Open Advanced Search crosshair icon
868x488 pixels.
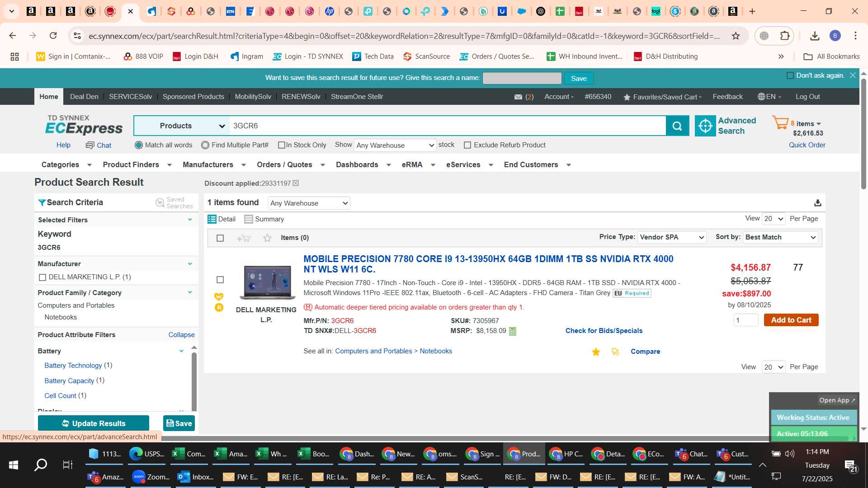[705, 126]
